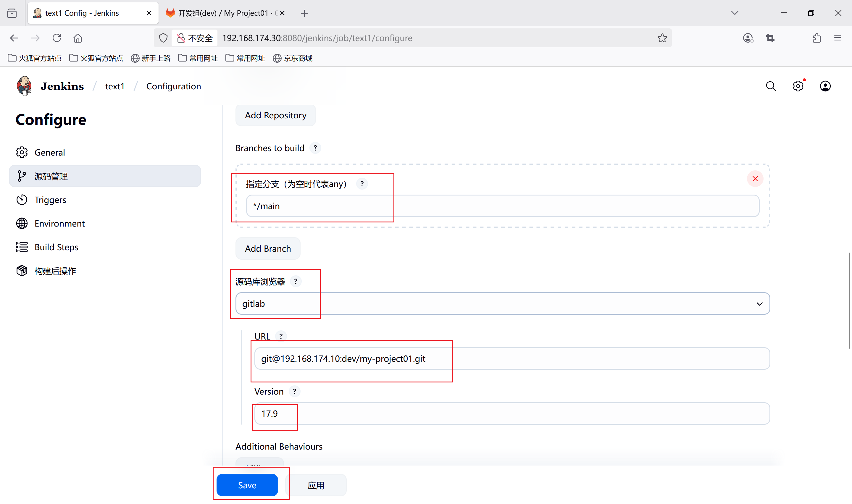852x504 pixels.
Task: Click the text1 breadcrumb link
Action: click(x=114, y=86)
